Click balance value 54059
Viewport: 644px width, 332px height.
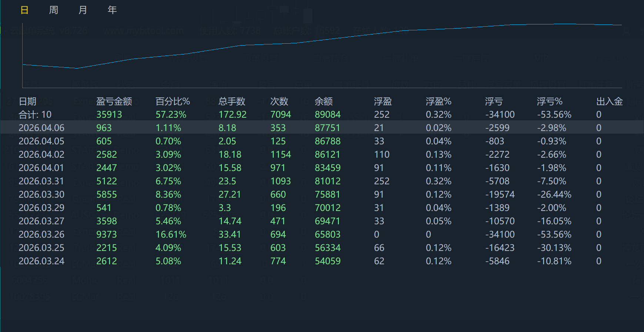click(x=328, y=261)
